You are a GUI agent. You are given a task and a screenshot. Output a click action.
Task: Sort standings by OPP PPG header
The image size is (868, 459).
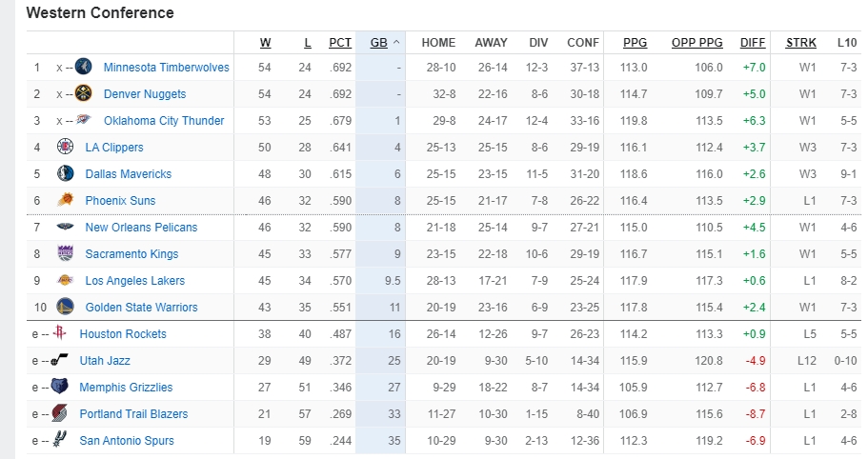[696, 43]
